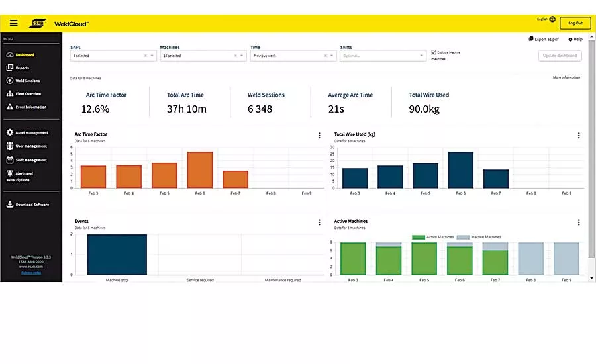Click the ESAB logo

coord(38,24)
